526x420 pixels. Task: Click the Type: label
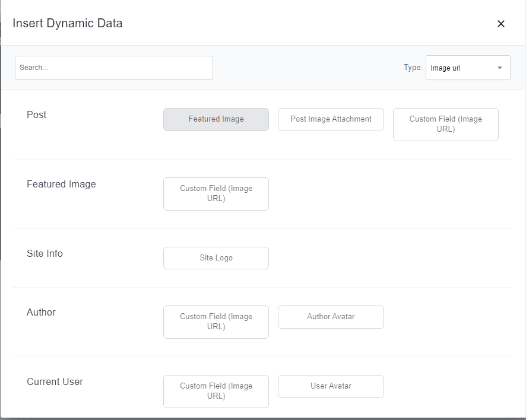[x=413, y=68]
